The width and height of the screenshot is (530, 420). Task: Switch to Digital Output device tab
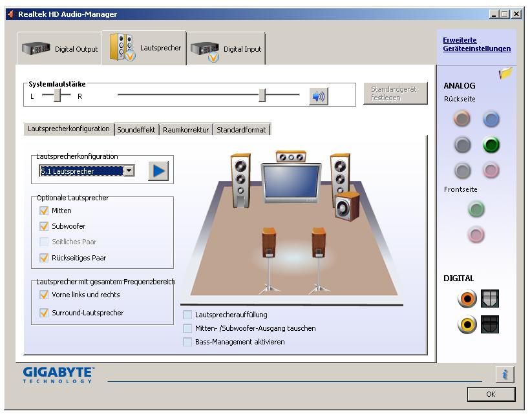tap(59, 48)
